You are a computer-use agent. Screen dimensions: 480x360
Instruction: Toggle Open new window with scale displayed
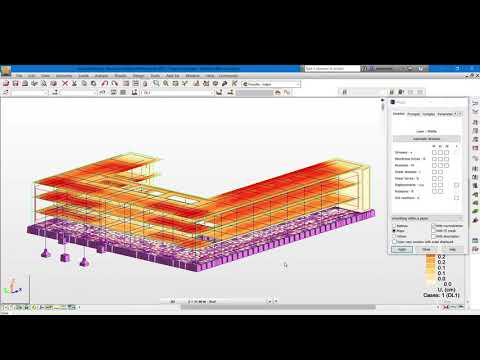pyautogui.click(x=394, y=242)
